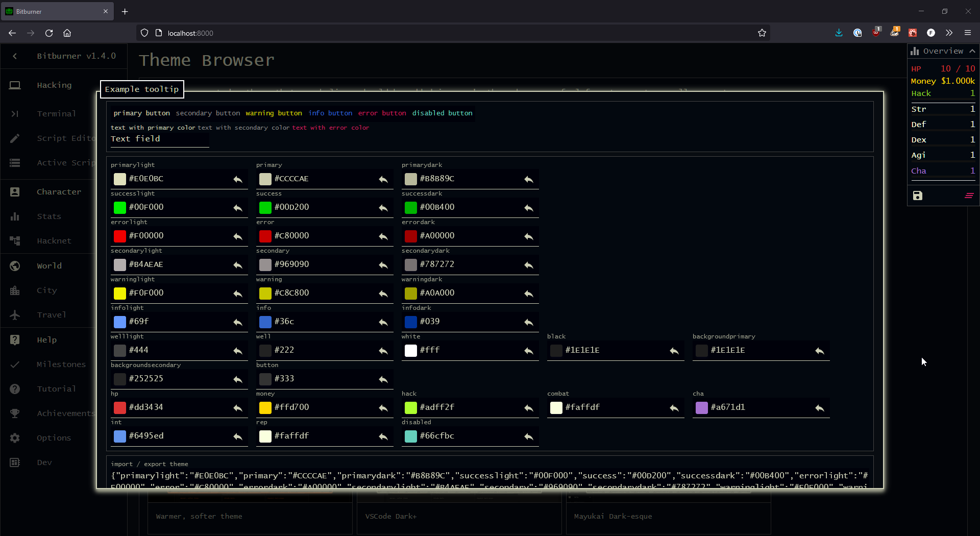This screenshot has height=536, width=980.
Task: Expand the browser toolbar overflow chevron
Action: (949, 33)
